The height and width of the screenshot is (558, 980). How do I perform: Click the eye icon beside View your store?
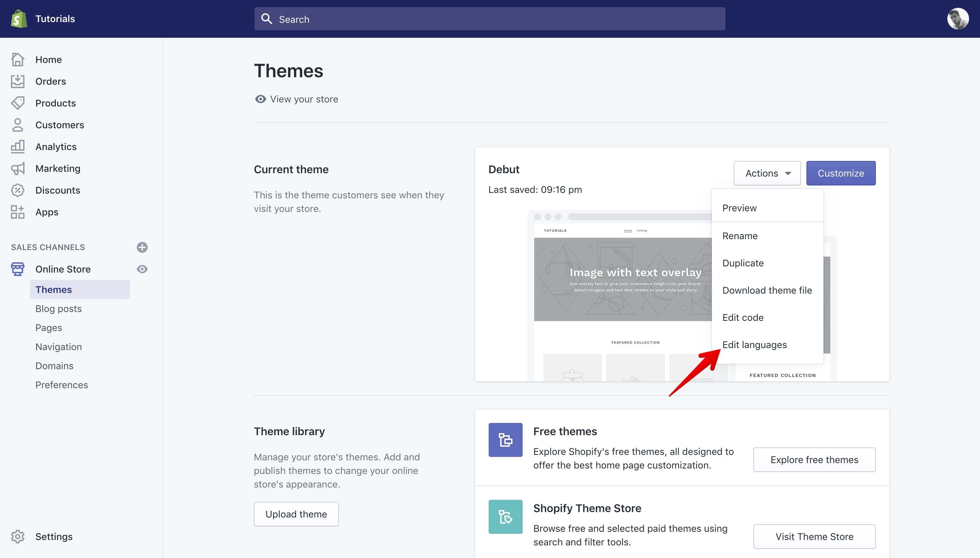pyautogui.click(x=261, y=99)
